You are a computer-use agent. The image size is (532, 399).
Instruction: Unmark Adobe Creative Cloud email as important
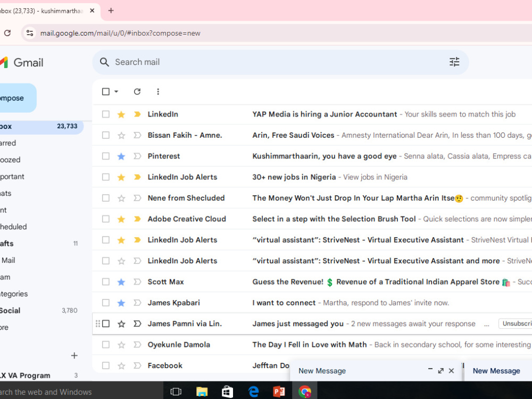tap(137, 219)
